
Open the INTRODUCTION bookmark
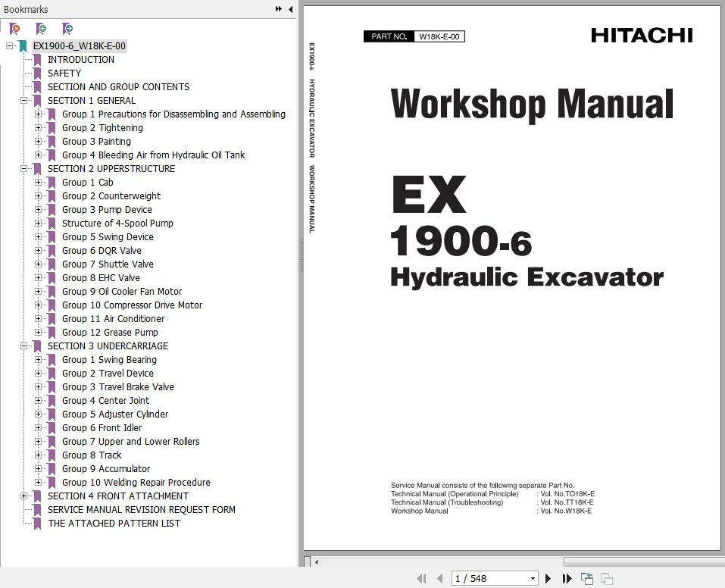81,60
